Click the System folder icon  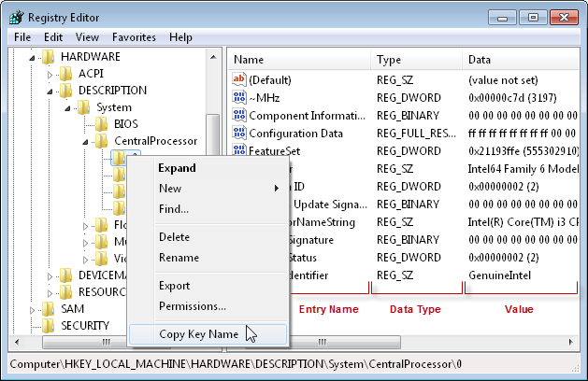pyautogui.click(x=83, y=107)
